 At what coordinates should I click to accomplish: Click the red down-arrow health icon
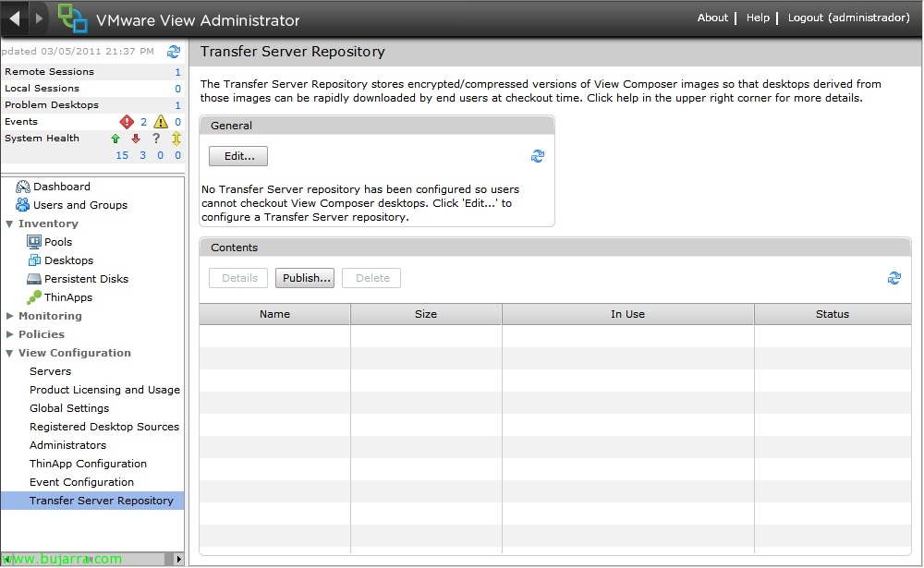coord(136,139)
